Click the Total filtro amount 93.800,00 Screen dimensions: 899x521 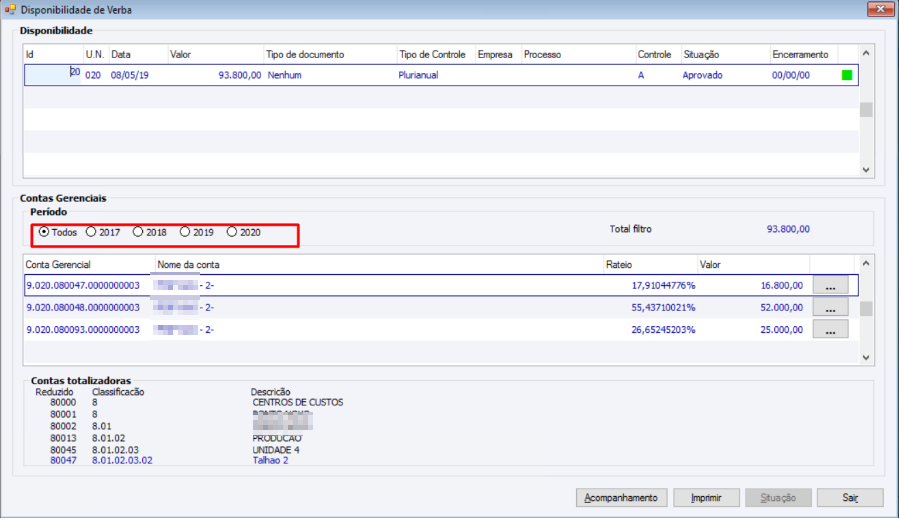(x=788, y=229)
